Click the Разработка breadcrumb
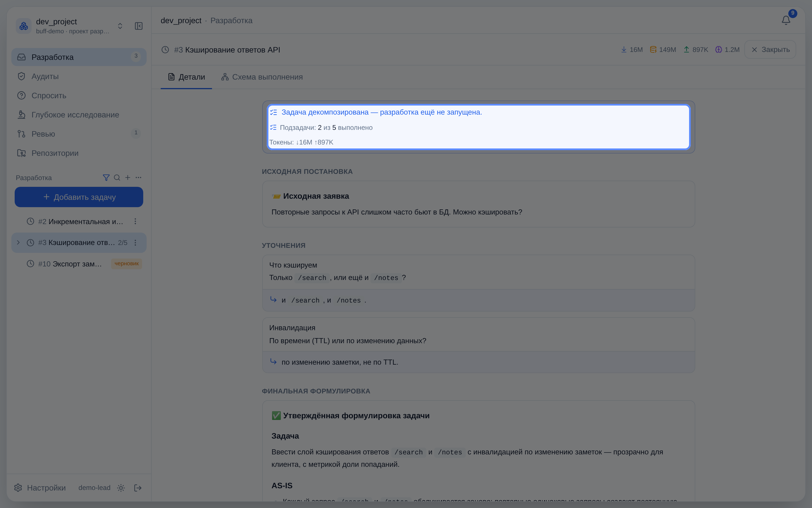812x508 pixels. tap(231, 21)
